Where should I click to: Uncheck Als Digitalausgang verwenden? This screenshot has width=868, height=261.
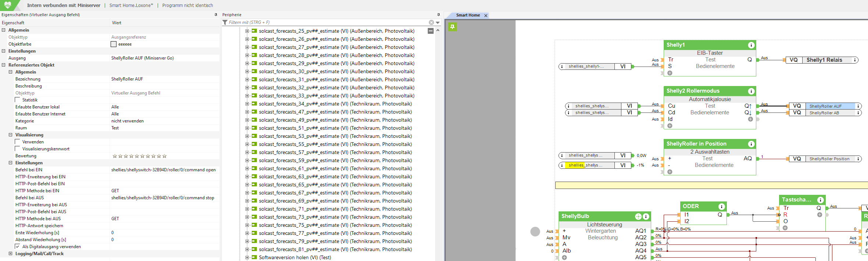point(18,247)
